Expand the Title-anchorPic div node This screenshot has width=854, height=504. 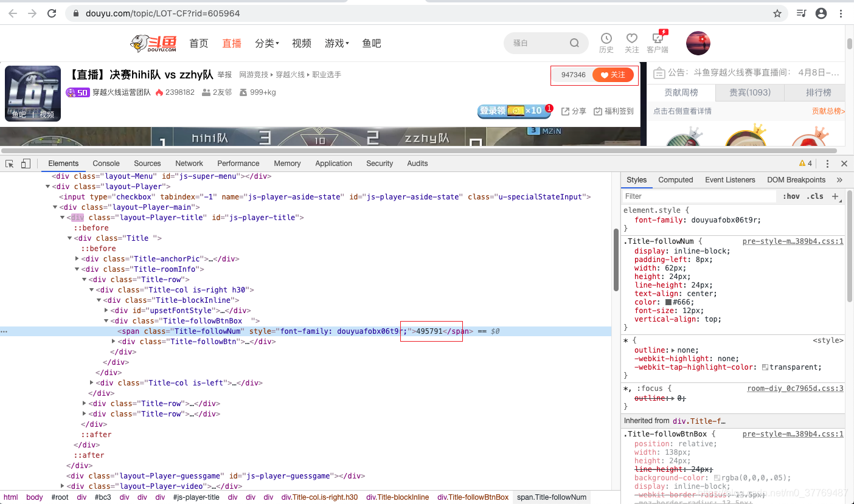click(77, 259)
